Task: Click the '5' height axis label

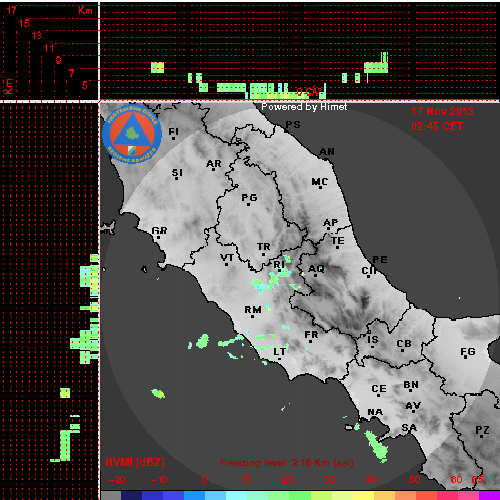Action: coord(85,85)
